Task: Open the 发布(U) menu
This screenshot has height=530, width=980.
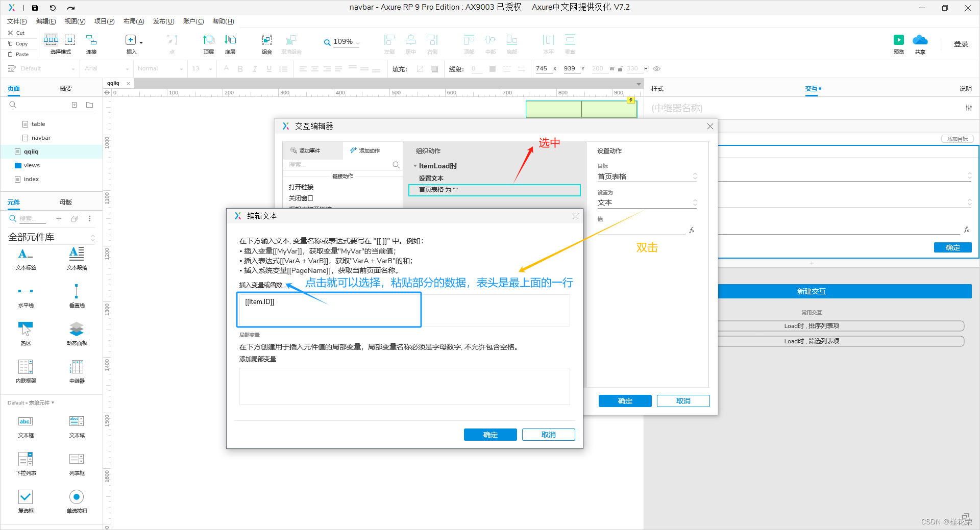Action: coord(163,21)
